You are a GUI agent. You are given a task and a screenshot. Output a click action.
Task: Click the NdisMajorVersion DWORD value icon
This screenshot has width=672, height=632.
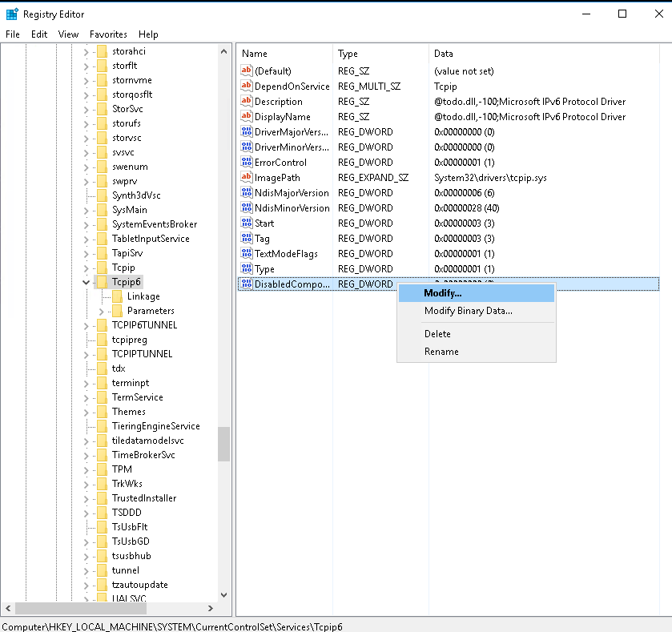[x=247, y=193]
